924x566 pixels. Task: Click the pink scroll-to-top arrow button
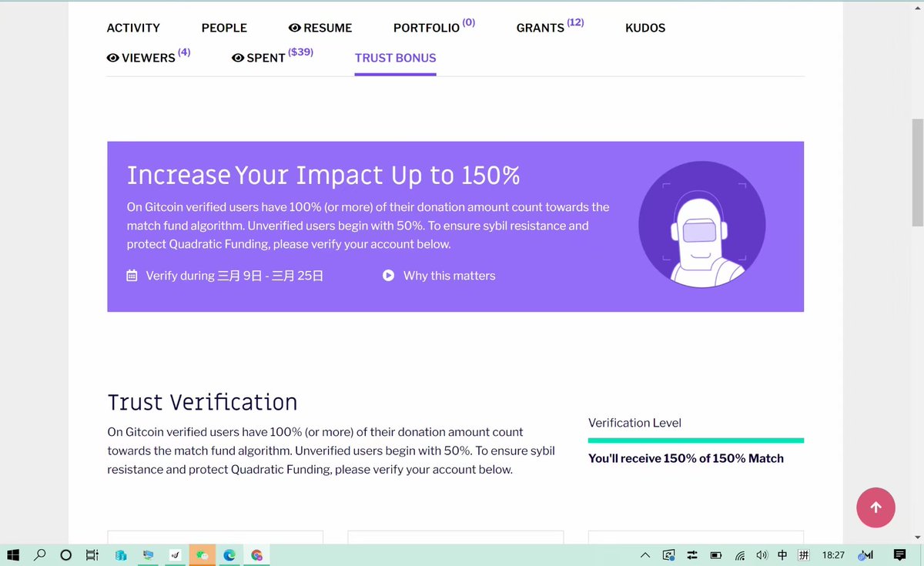point(875,507)
